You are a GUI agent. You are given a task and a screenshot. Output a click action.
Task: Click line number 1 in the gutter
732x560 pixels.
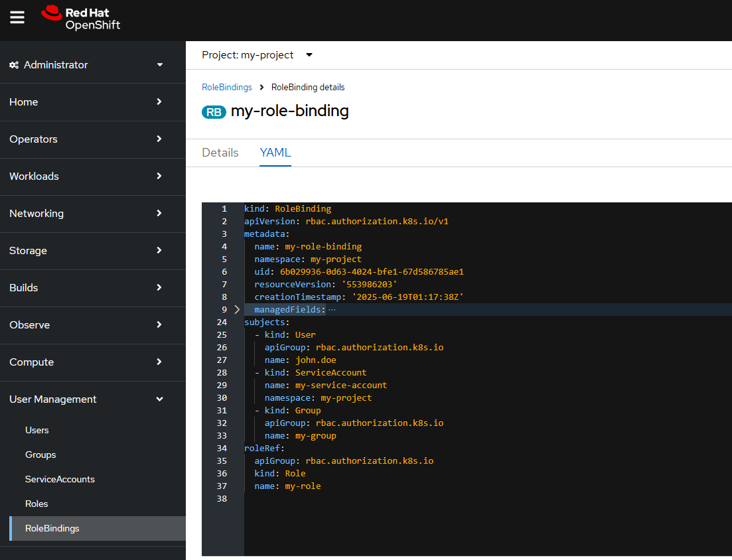click(224, 208)
